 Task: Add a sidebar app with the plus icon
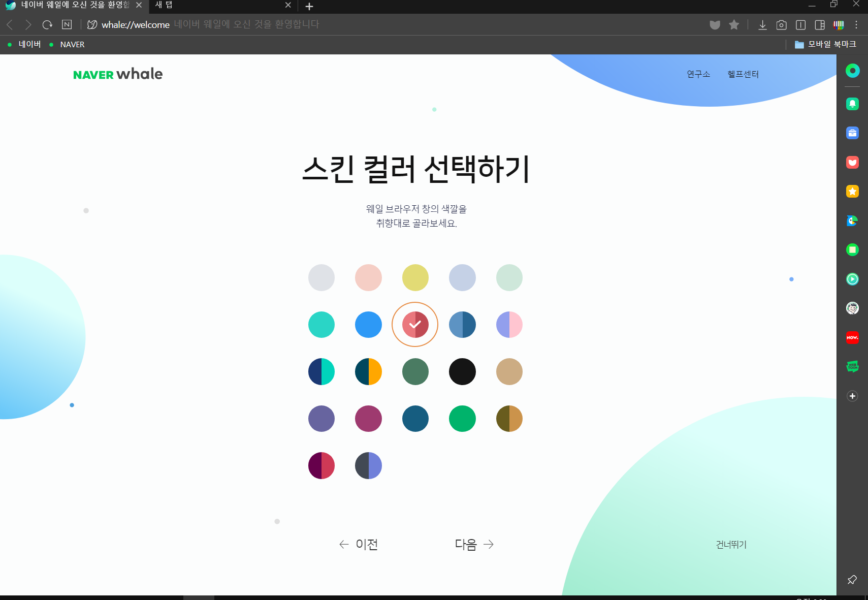coord(852,396)
